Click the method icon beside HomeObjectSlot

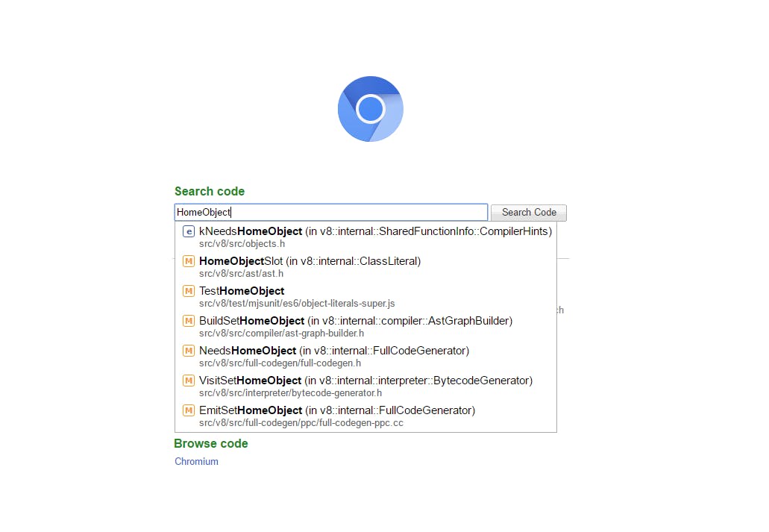[188, 261]
